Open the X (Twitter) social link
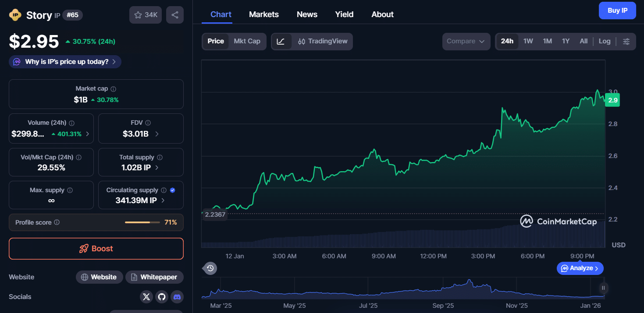The width and height of the screenshot is (644, 313). coord(146,297)
